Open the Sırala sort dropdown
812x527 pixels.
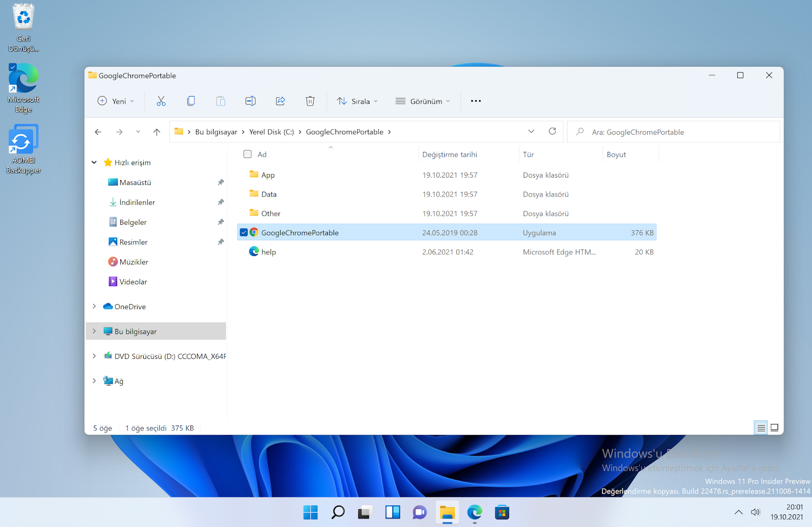(357, 101)
